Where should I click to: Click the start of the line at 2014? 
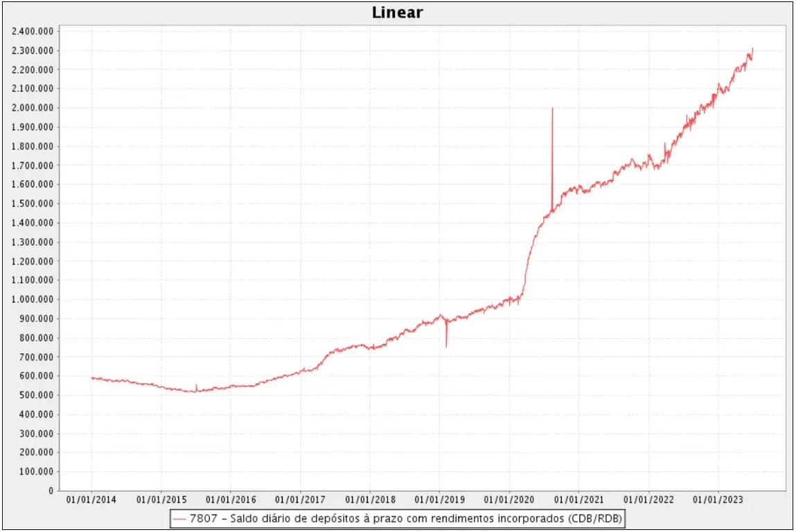(91, 378)
